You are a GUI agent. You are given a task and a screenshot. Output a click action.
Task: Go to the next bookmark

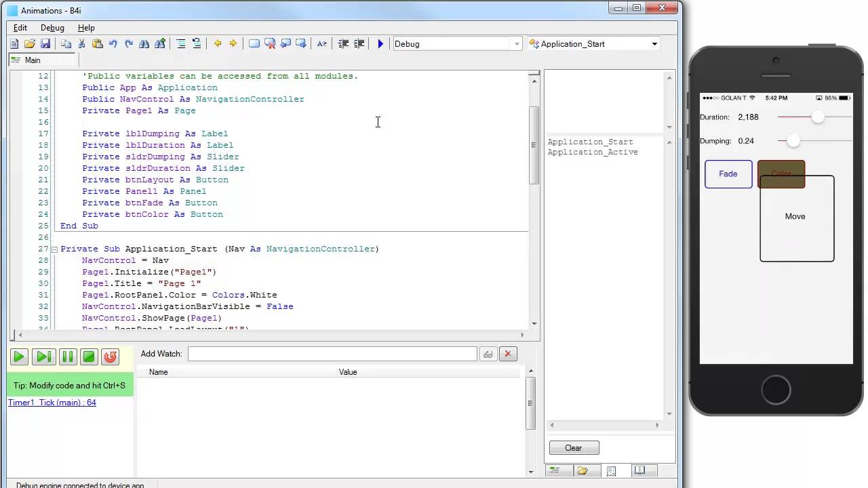pos(301,43)
